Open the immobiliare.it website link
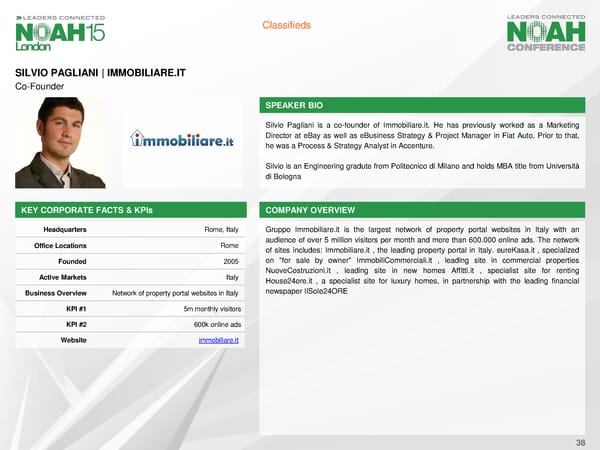Screen dimensions: 600x450 [219, 341]
